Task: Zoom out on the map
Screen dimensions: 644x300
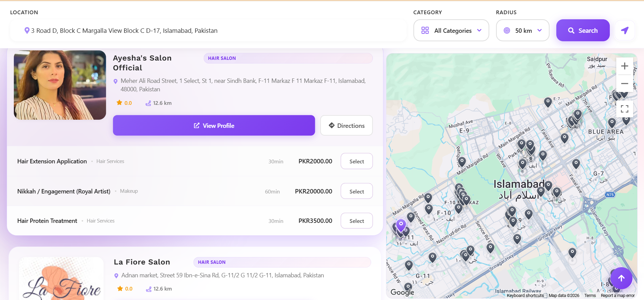Action: (x=625, y=84)
